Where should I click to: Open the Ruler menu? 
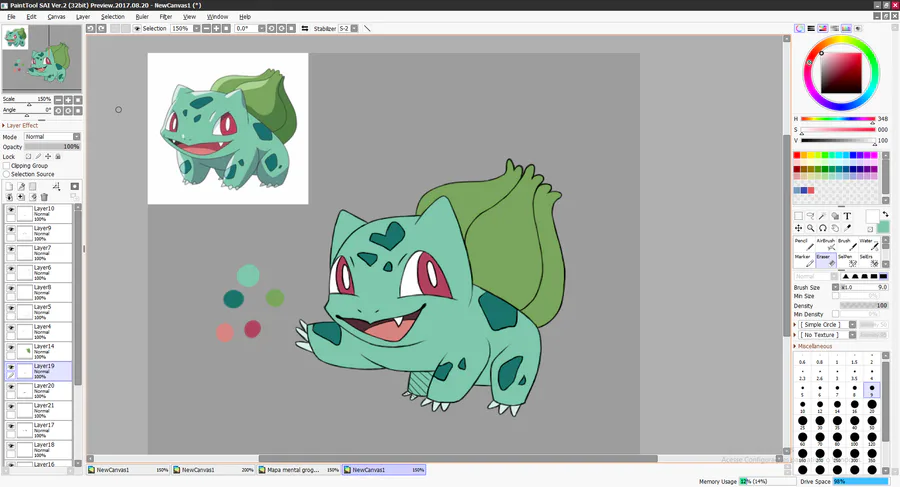[142, 17]
